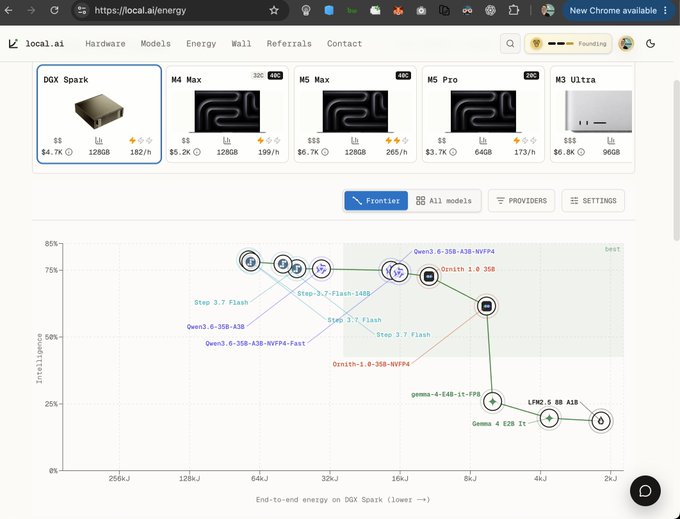Switch to the All models view
The height and width of the screenshot is (519, 680).
tap(444, 201)
